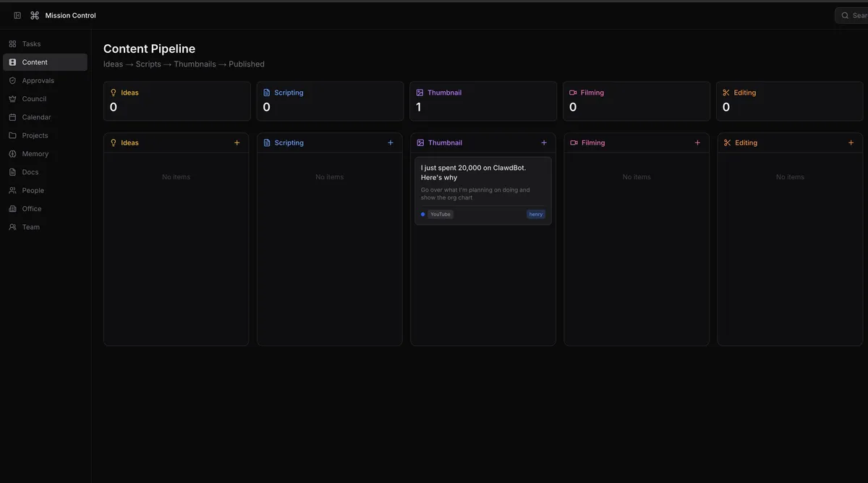The width and height of the screenshot is (868, 483).
Task: Click plus icon in Thumbnail column
Action: [544, 143]
